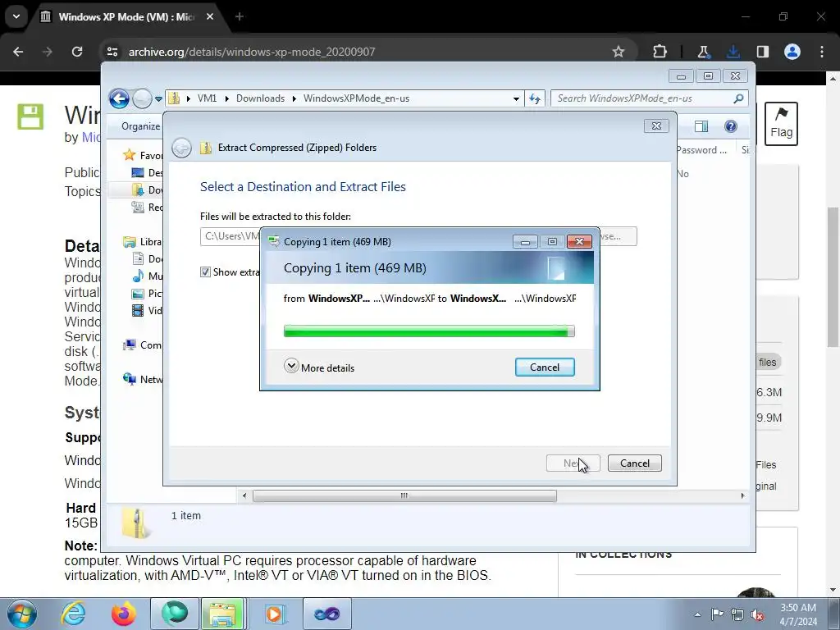Click the extraction destination path field
This screenshot has width=840, height=630.
click(x=230, y=236)
